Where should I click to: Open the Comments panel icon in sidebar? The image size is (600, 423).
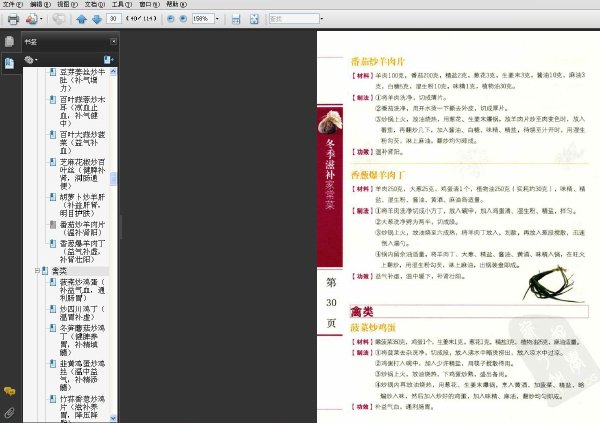point(10,391)
